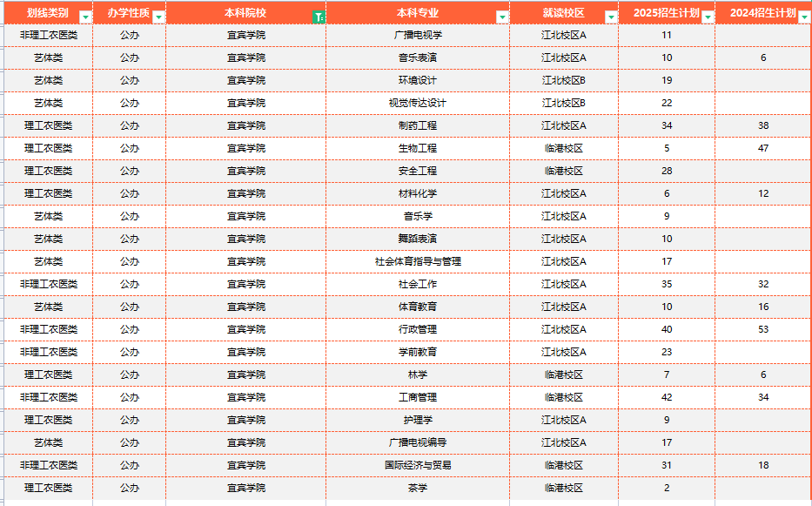The width and height of the screenshot is (812, 506).
Task: Select 江北校区B campus cell in 环境设计 row
Action: (x=564, y=80)
